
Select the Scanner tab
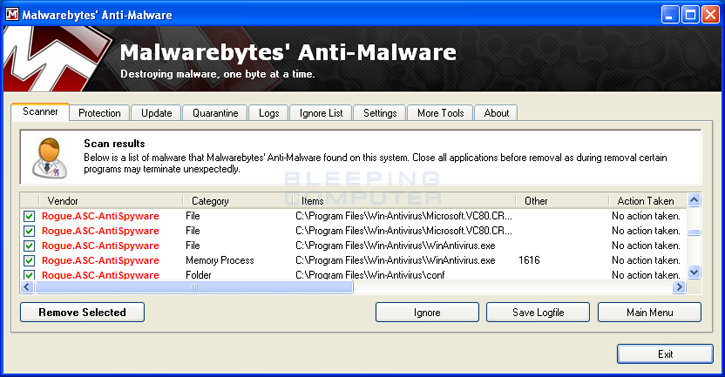(x=40, y=111)
